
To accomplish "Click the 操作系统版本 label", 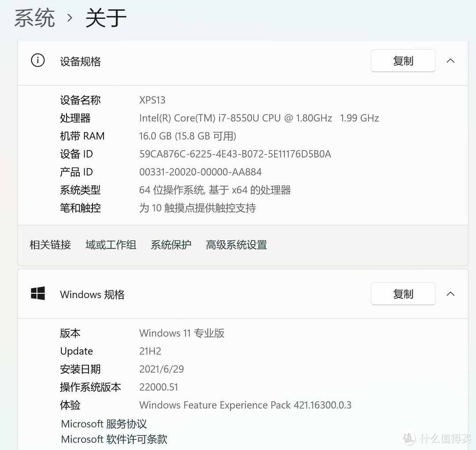I will 90,387.
